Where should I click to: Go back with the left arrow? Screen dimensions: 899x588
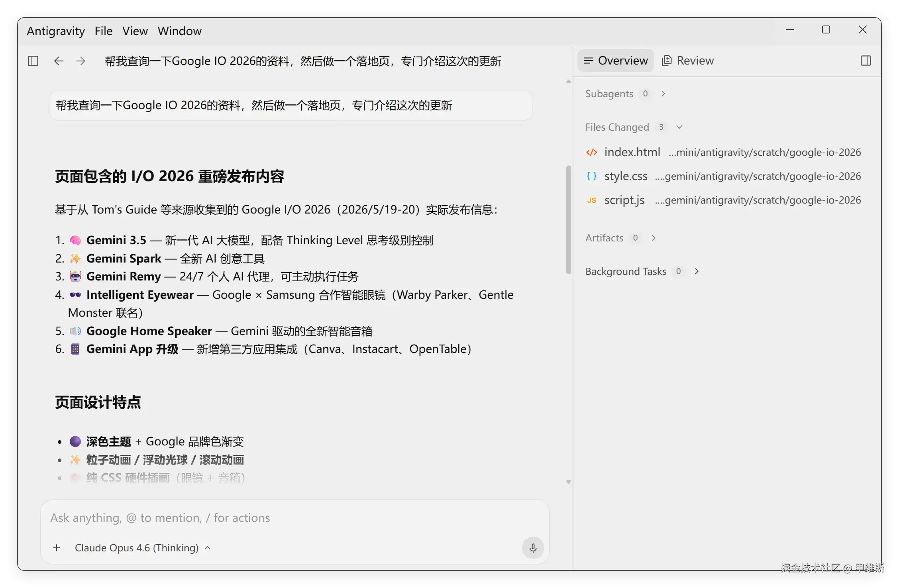59,61
